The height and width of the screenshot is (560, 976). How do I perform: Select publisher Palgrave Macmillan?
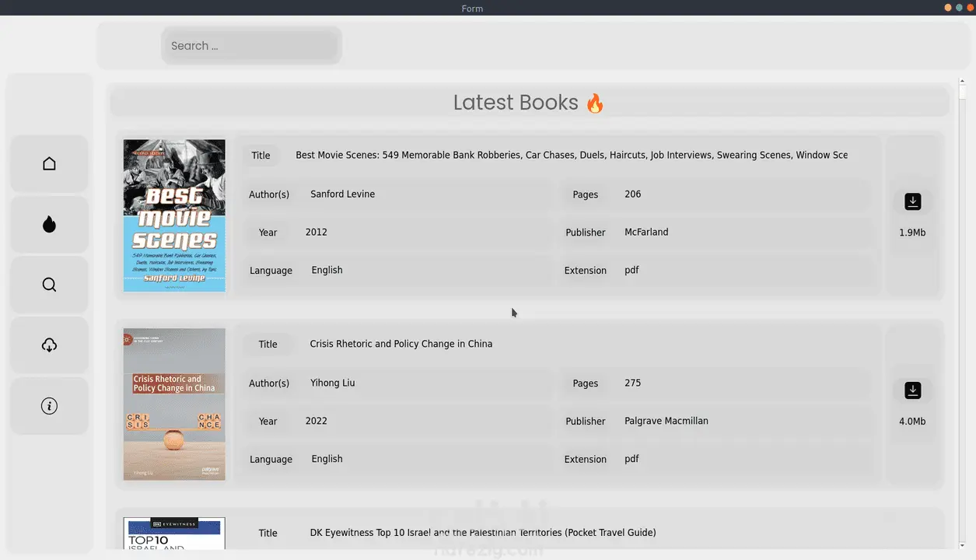click(x=666, y=421)
